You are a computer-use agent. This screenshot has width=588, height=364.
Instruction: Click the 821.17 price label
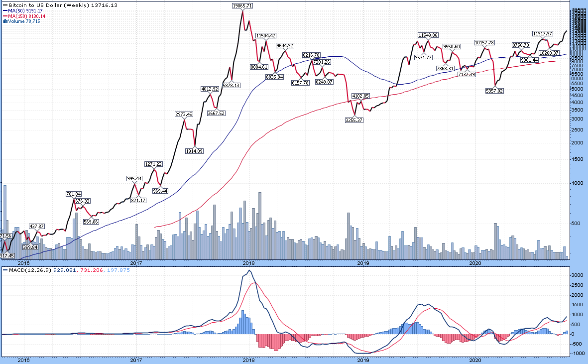(138, 201)
